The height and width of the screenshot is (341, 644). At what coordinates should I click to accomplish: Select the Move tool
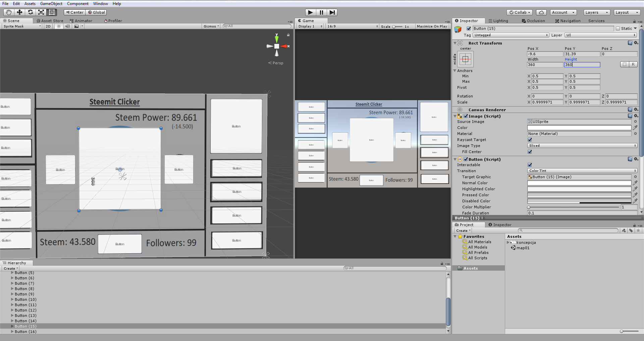click(x=19, y=12)
